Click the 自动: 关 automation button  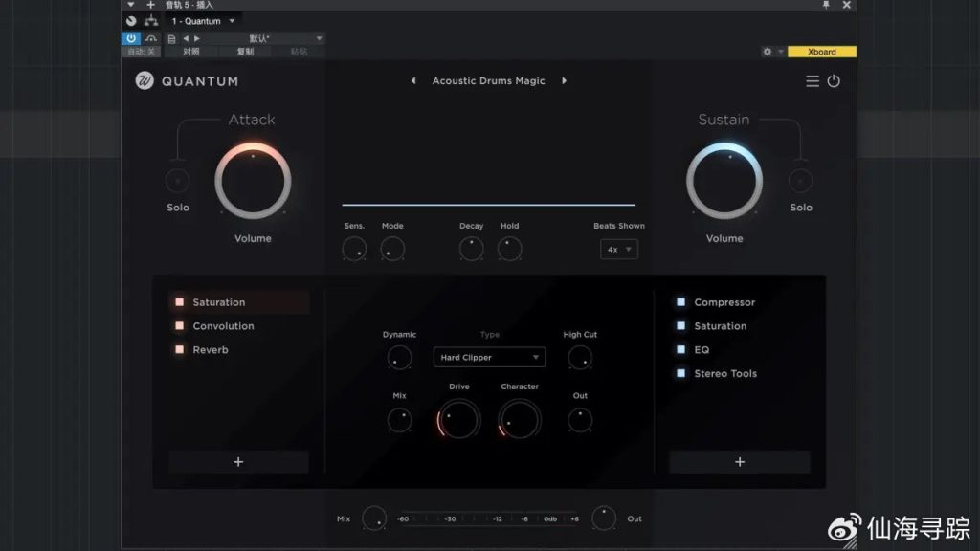(142, 52)
